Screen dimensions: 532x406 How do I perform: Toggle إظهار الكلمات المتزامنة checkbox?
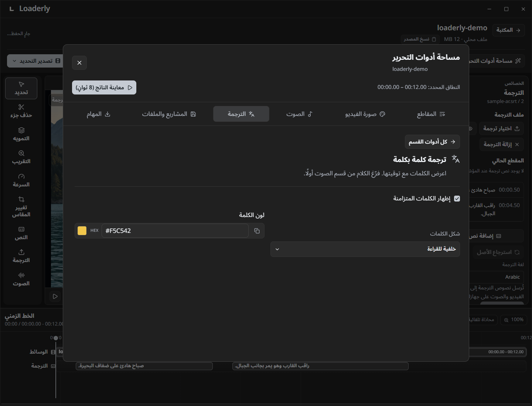(x=457, y=199)
